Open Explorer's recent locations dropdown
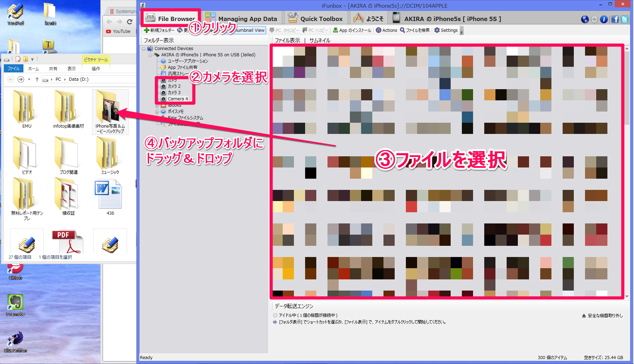Image resolution: width=634 pixels, height=364 pixels. tap(29, 79)
